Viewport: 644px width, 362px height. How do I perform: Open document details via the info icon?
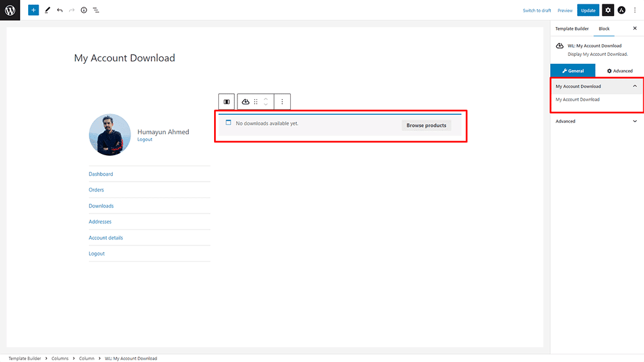[83, 10]
